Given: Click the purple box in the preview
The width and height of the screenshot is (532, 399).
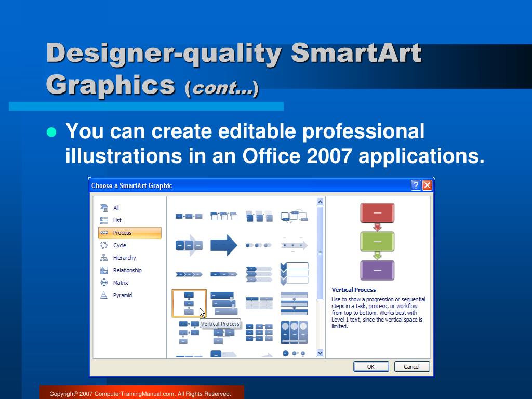Looking at the screenshot, I should [377, 270].
